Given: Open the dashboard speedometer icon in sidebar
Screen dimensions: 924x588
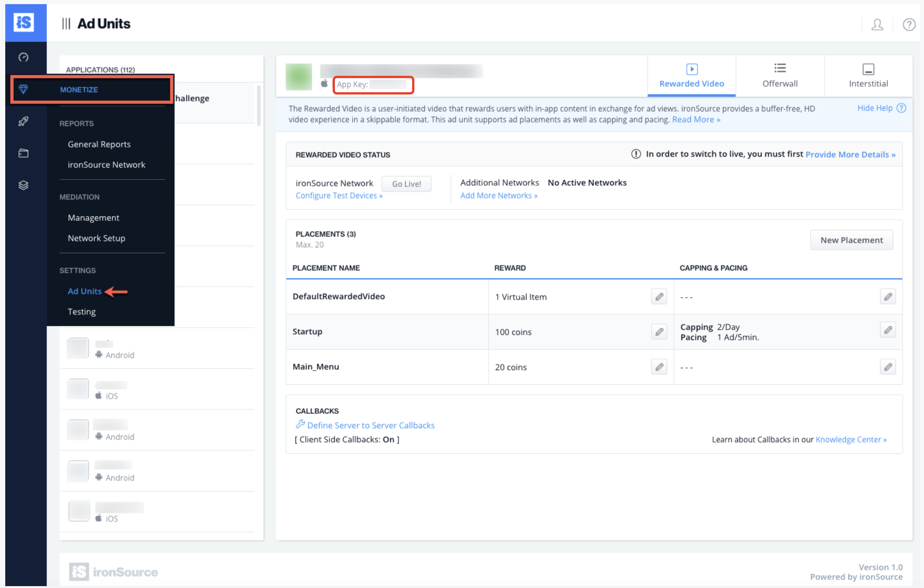Looking at the screenshot, I should click(x=24, y=58).
